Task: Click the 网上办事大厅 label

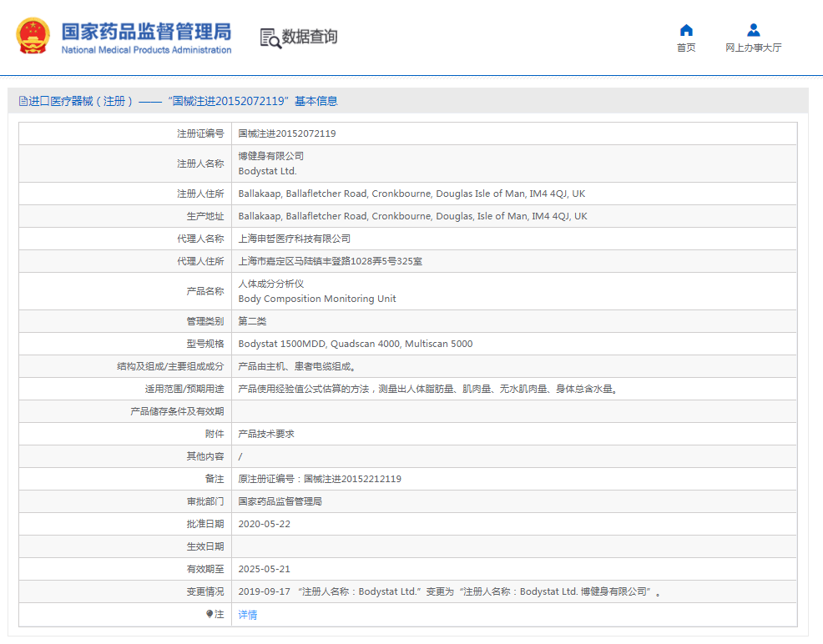Action: [x=753, y=48]
